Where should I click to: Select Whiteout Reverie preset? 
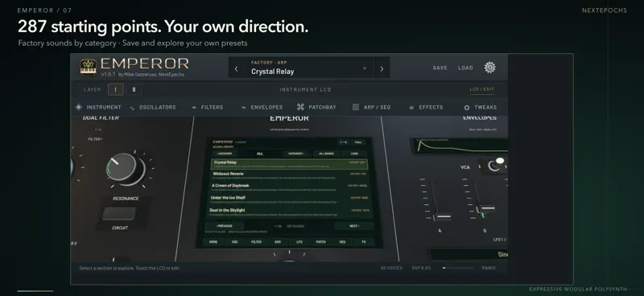point(290,175)
